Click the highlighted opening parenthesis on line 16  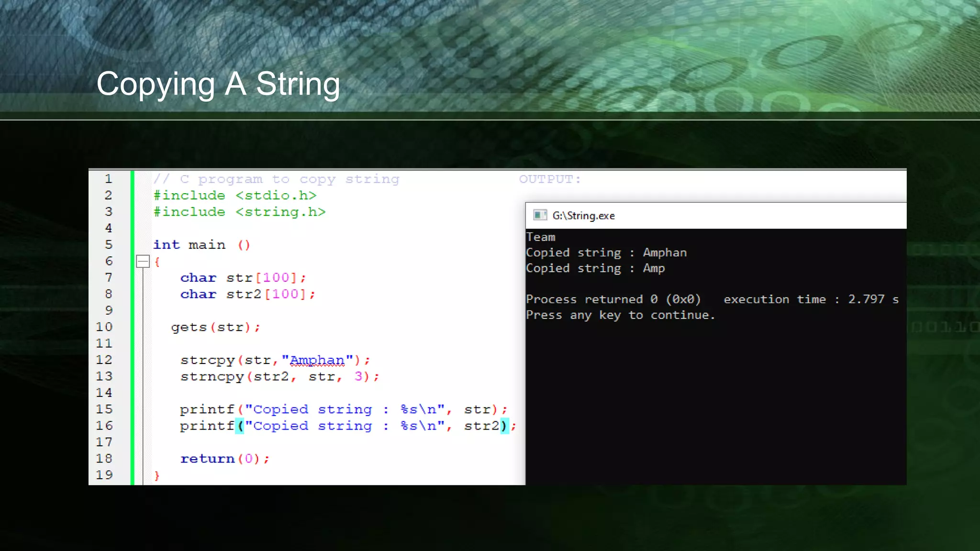[240, 426]
